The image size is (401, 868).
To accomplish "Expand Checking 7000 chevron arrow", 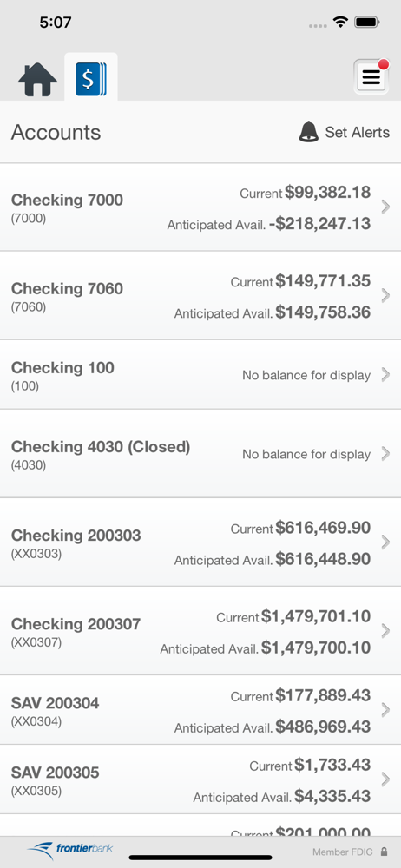I will pos(385,207).
